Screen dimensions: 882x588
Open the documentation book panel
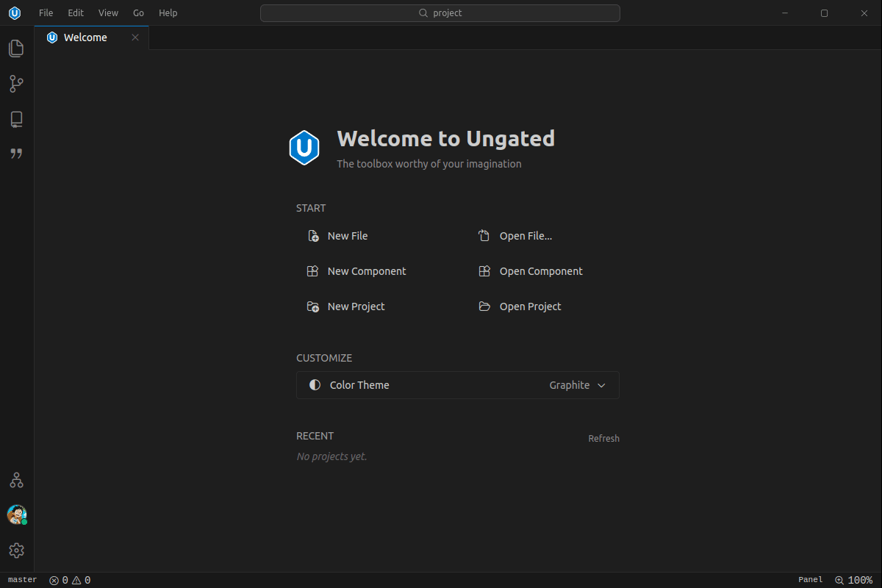pyautogui.click(x=16, y=118)
